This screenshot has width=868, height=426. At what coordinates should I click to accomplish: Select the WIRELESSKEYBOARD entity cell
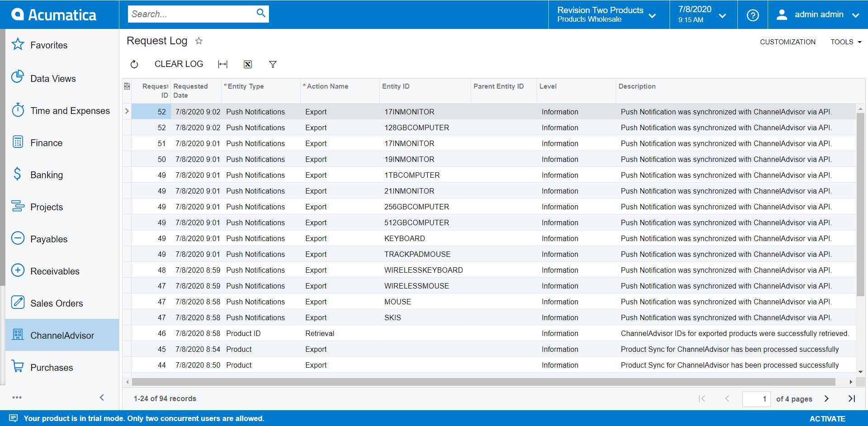(x=425, y=270)
